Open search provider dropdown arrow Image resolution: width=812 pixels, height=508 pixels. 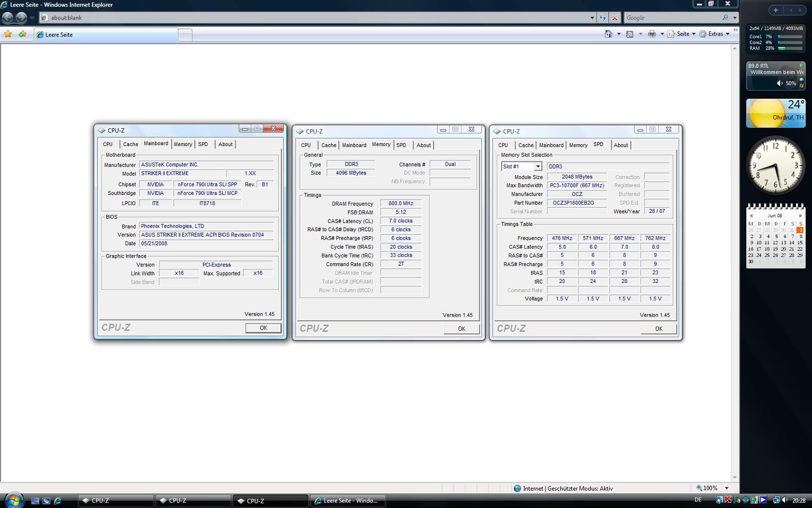(x=735, y=18)
